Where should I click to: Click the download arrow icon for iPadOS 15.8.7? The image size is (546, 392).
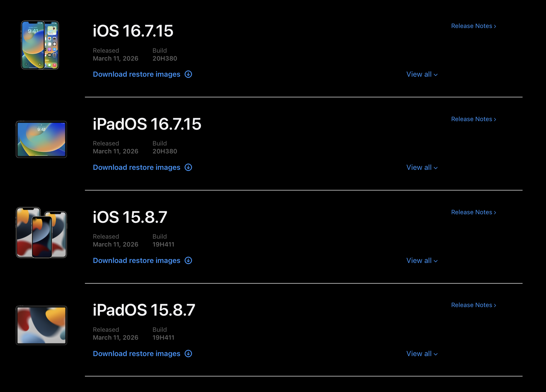pyautogui.click(x=188, y=354)
